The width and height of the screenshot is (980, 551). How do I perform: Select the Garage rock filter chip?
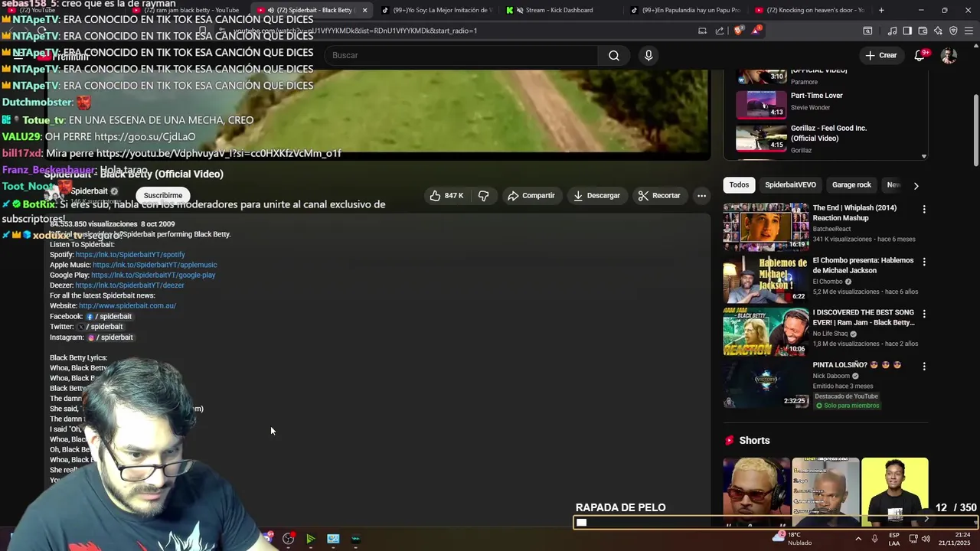(851, 184)
